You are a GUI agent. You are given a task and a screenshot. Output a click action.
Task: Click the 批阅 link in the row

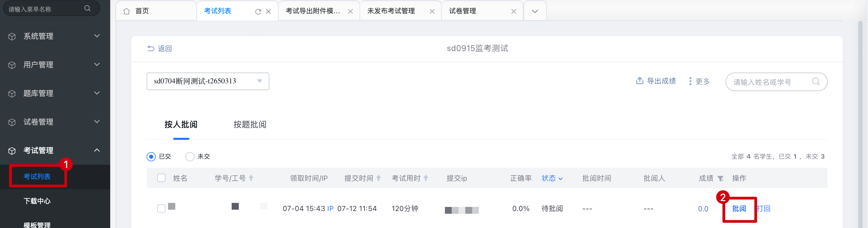click(739, 209)
